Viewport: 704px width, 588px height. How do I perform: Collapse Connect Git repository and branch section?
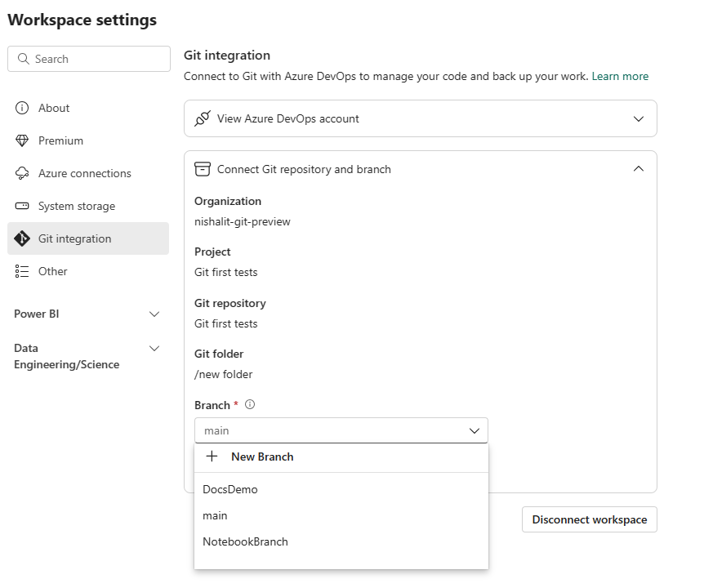tap(639, 169)
